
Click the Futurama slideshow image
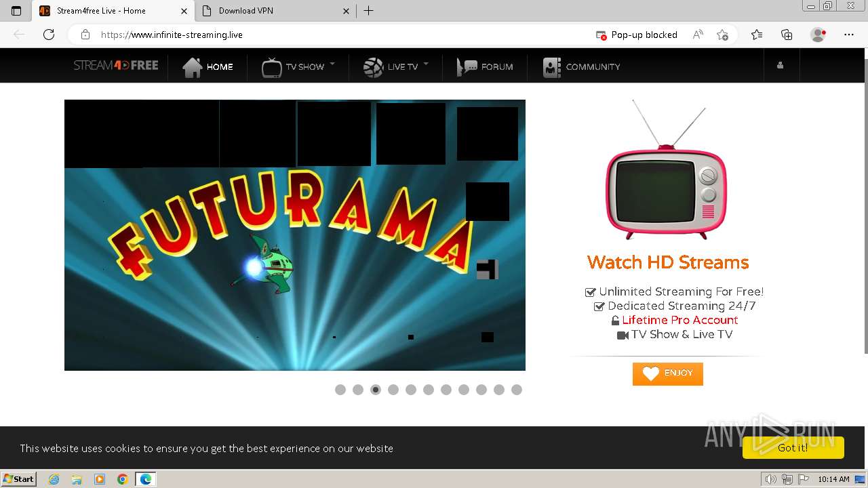point(295,235)
